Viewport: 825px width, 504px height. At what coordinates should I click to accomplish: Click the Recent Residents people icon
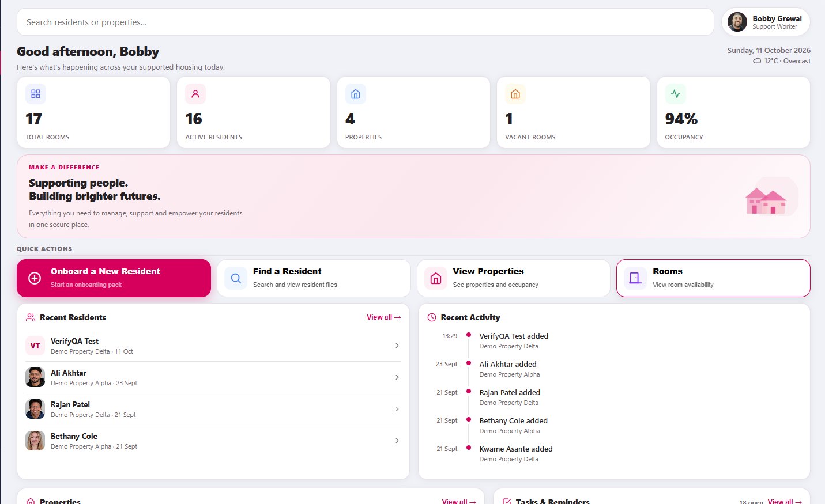(x=31, y=317)
